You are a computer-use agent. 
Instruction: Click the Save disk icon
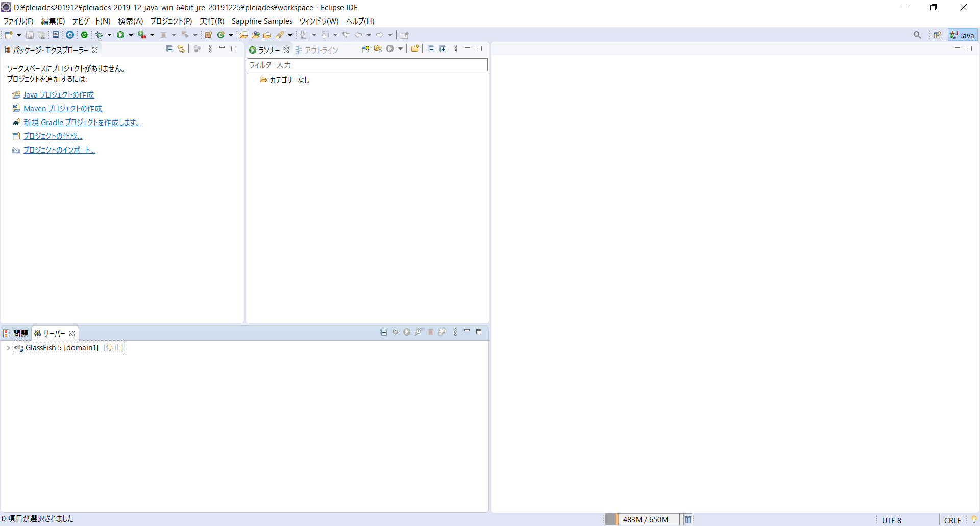coord(30,35)
